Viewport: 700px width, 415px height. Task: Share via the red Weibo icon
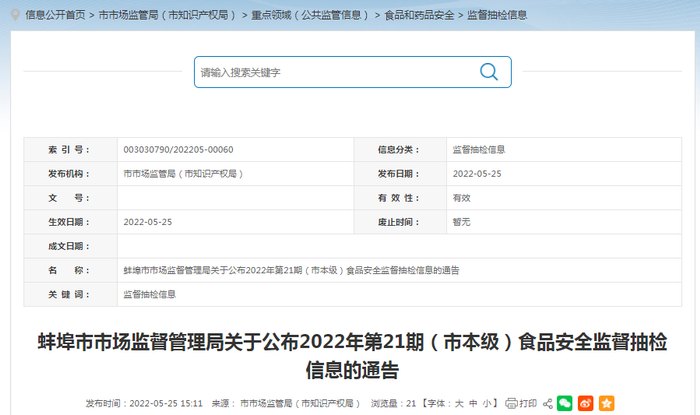point(586,403)
